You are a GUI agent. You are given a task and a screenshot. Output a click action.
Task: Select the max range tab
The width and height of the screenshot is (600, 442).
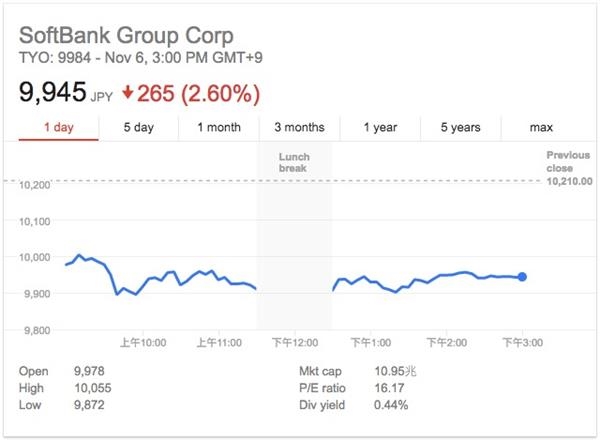(542, 127)
